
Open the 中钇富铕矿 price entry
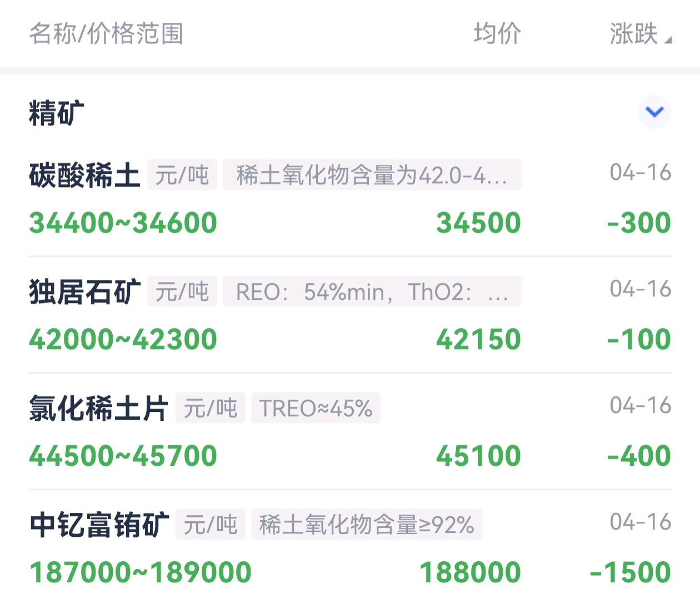tap(99, 525)
